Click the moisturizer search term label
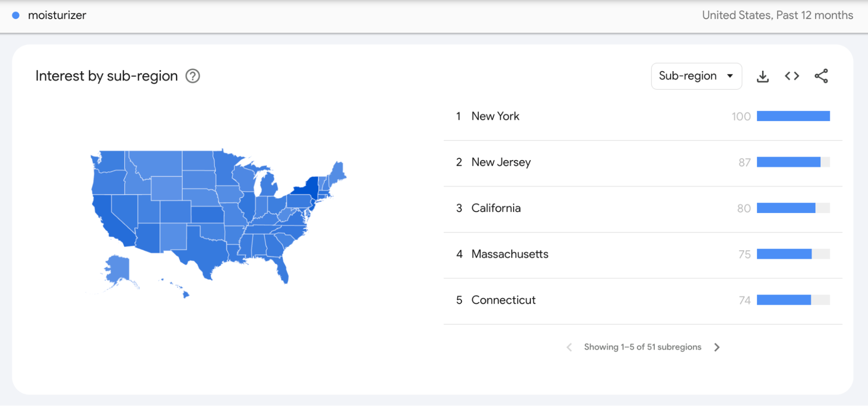The height and width of the screenshot is (406, 868). [56, 15]
